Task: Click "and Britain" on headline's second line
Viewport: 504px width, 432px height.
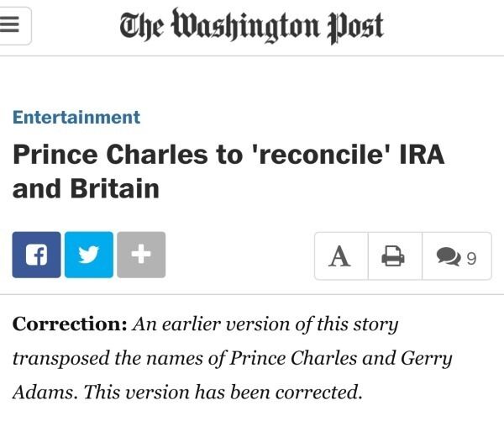Action: tap(86, 188)
